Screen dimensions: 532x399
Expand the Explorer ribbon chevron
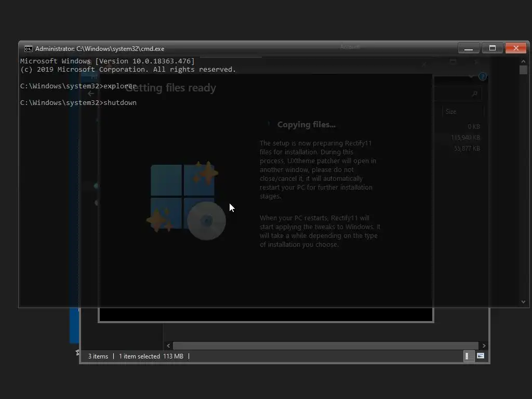pos(471,77)
